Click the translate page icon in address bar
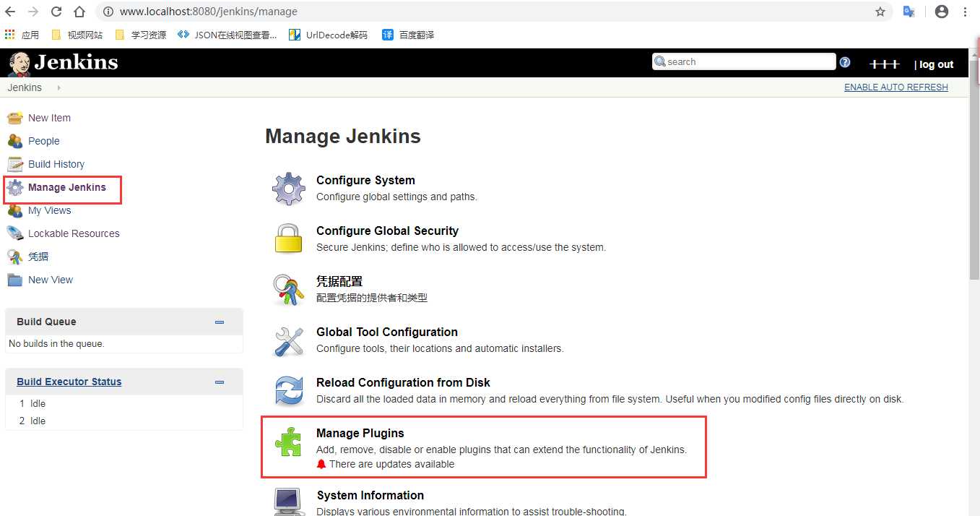Image resolution: width=980 pixels, height=516 pixels. pyautogui.click(x=909, y=12)
